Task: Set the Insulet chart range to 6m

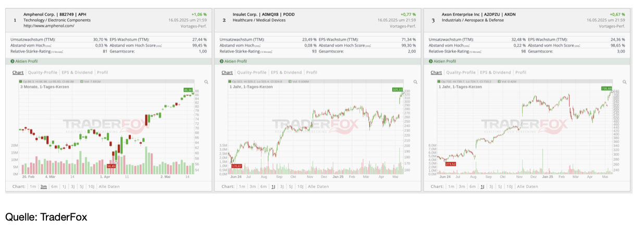Action: pos(264,186)
